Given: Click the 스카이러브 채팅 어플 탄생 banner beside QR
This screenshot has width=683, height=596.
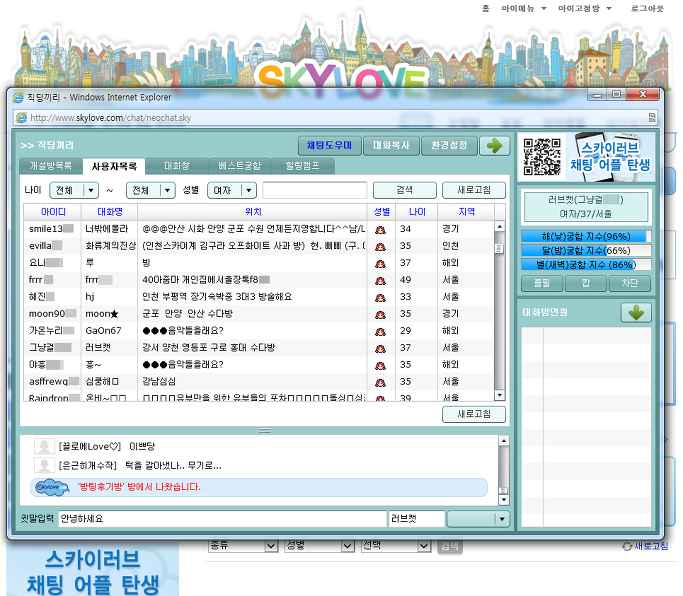Looking at the screenshot, I should point(610,157).
